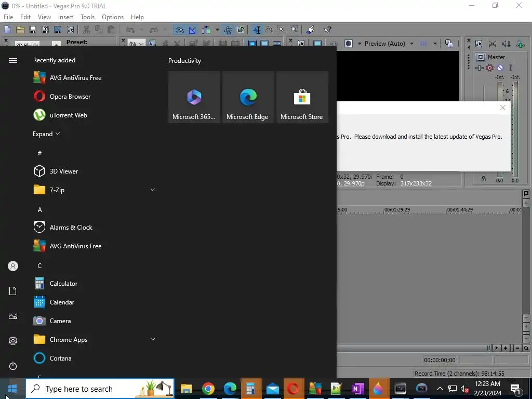Select the Zoom Edit tool
This screenshot has height=399, width=532.
(x=294, y=30)
